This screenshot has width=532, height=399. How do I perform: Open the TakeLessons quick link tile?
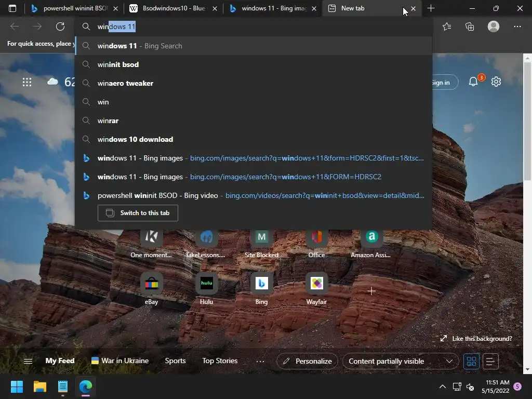coord(206,244)
